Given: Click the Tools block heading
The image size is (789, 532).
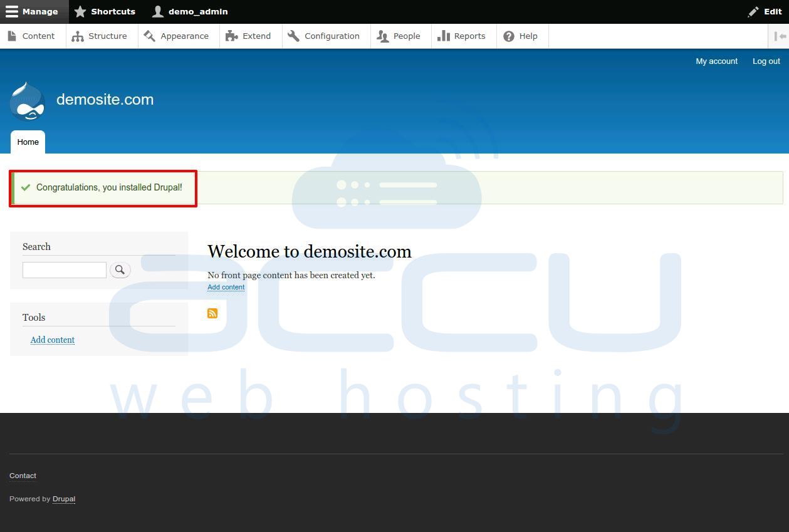Looking at the screenshot, I should click(x=34, y=317).
